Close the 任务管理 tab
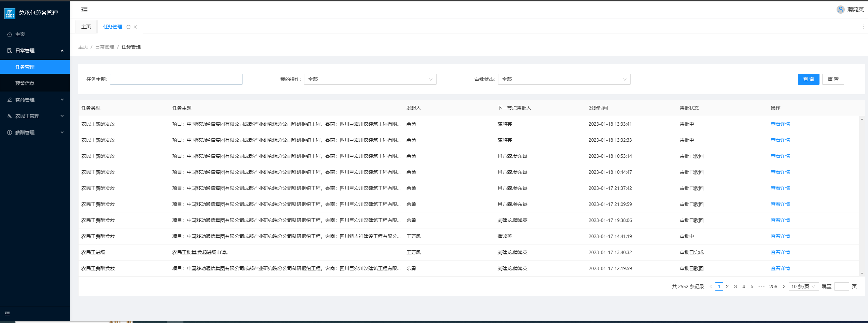 (135, 27)
